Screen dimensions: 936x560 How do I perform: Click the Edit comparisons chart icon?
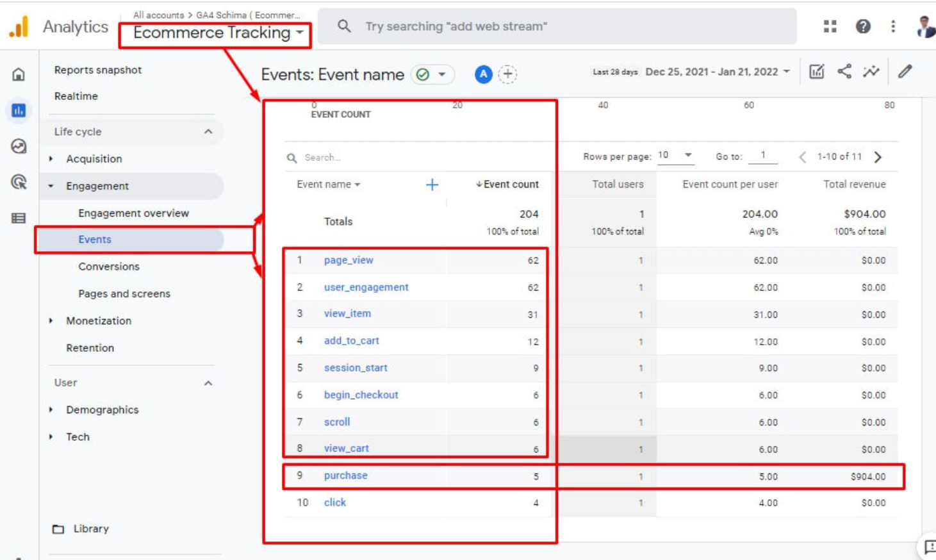pos(817,72)
